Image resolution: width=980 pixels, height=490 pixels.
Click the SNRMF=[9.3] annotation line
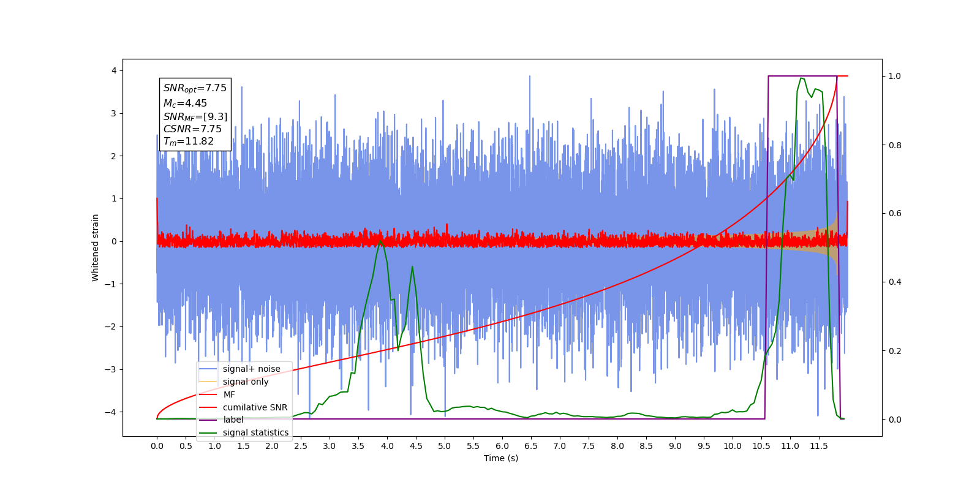coord(195,116)
